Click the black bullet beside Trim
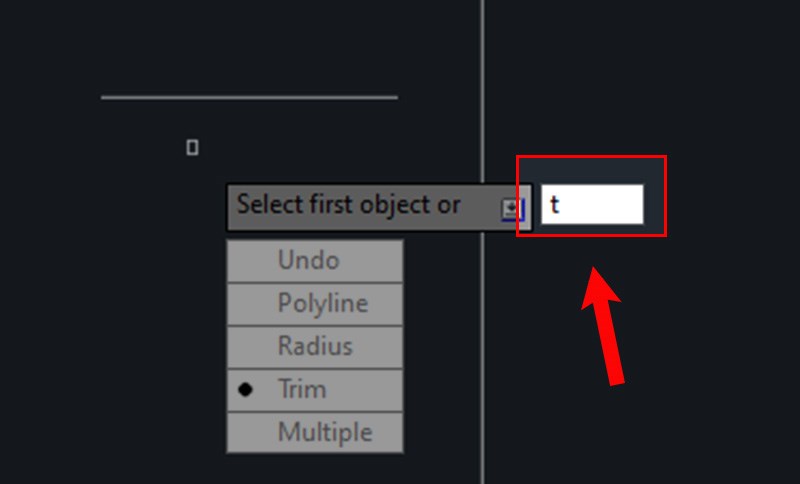 tap(245, 391)
